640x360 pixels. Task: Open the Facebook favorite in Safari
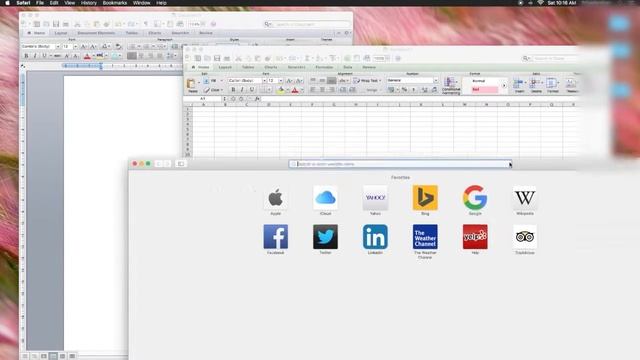click(x=276, y=237)
